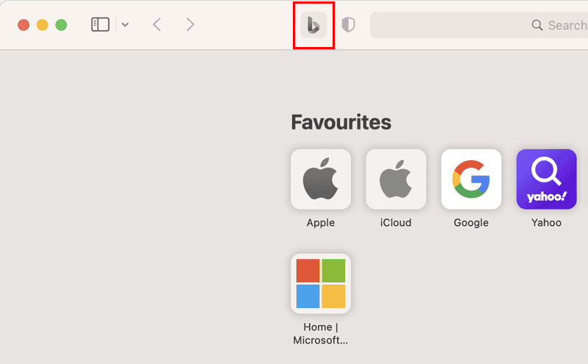588x364 pixels.
Task: Click the Google text label
Action: 471,223
